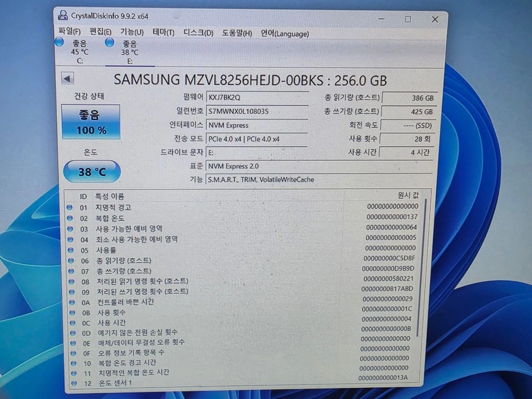Maximize the CrystalDiskInfo window
The height and width of the screenshot is (399, 532).
point(408,19)
